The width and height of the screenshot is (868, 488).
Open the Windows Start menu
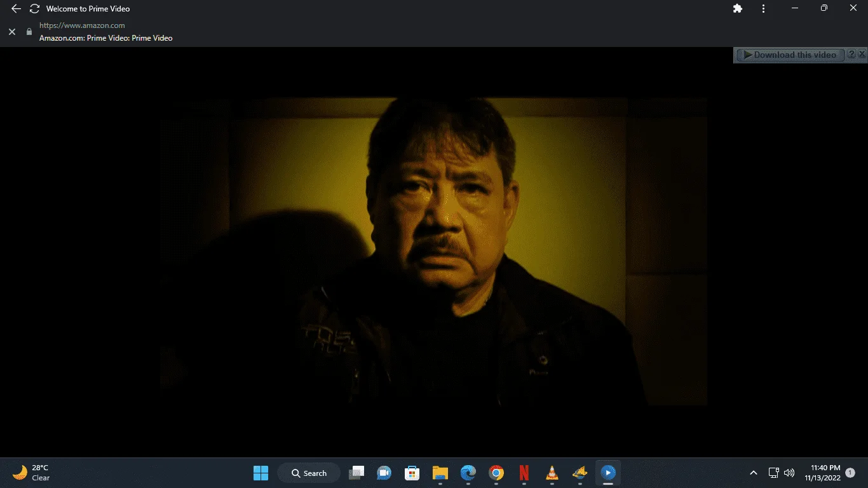pyautogui.click(x=261, y=473)
